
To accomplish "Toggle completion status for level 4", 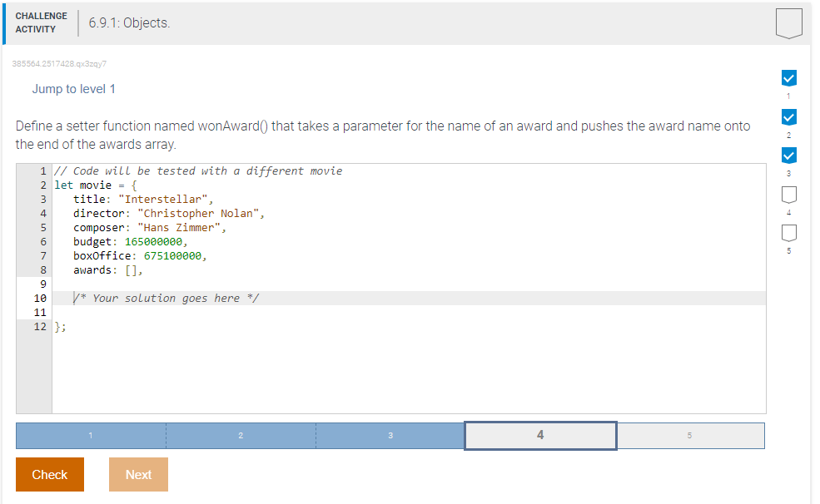I will 788,194.
